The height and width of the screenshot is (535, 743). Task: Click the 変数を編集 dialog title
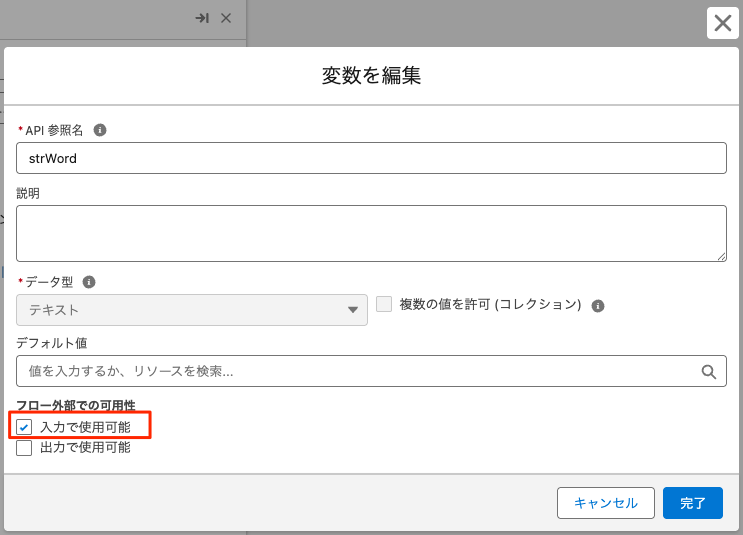(x=371, y=77)
